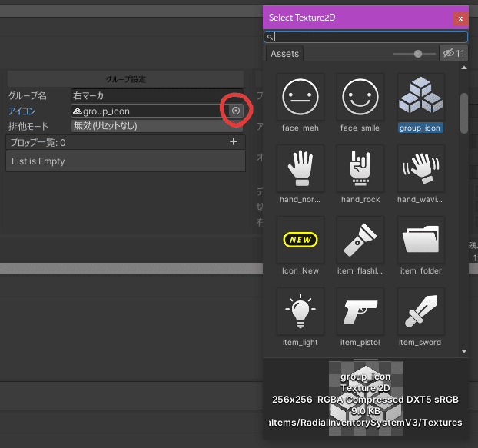The image size is (478, 448).
Task: Select the item_folder texture
Action: click(x=420, y=240)
